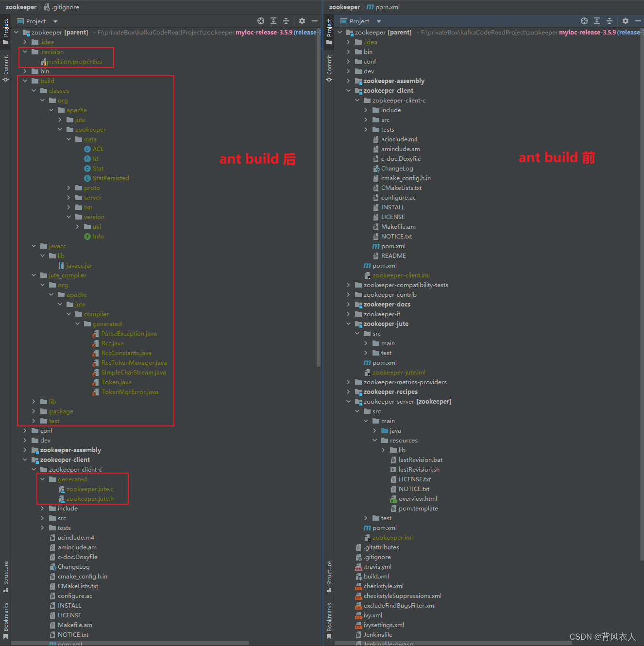The height and width of the screenshot is (646, 644).
Task: Click C file icon beside zookeeper.jute.c
Action: point(61,489)
